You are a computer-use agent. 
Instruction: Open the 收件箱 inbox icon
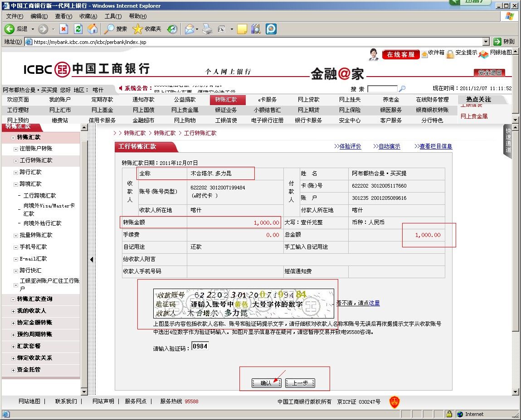424,54
